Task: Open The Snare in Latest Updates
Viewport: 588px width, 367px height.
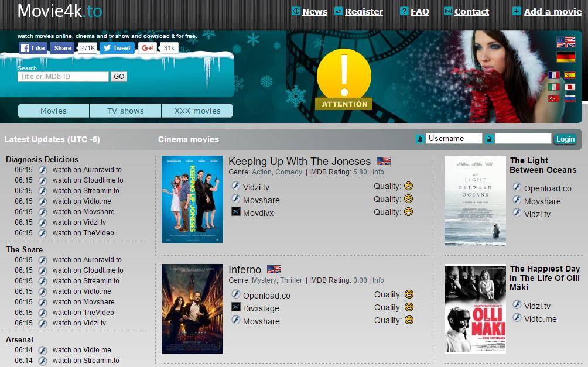Action: click(x=25, y=249)
